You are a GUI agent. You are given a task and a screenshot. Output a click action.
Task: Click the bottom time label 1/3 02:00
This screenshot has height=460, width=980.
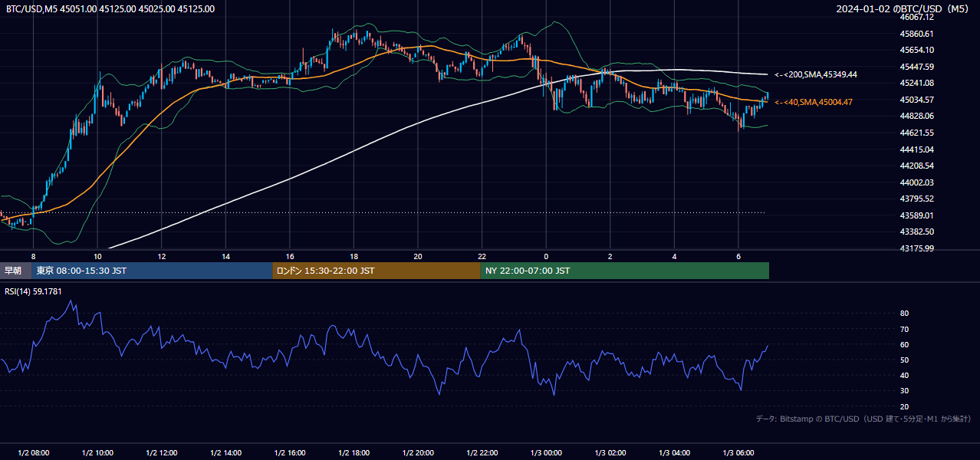tap(610, 453)
